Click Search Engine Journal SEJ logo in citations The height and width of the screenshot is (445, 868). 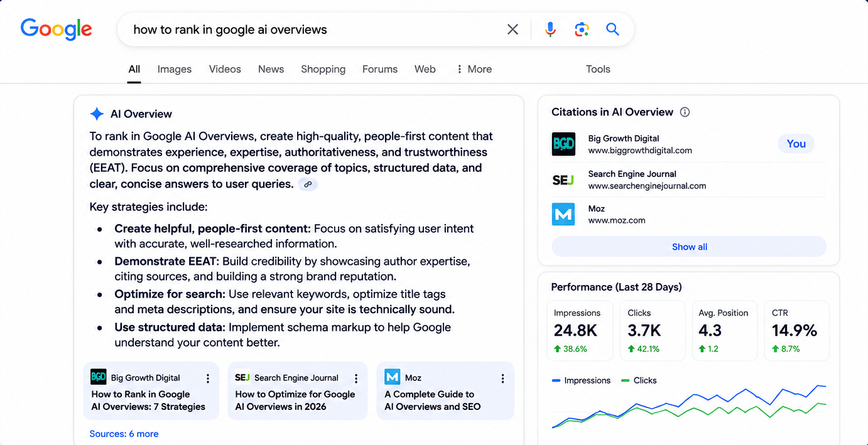563,180
